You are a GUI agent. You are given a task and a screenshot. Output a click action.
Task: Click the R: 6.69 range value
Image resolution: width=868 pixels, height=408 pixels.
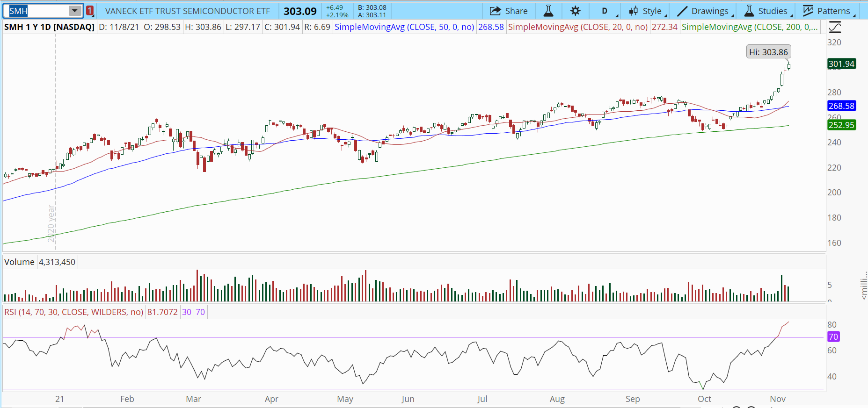[317, 27]
